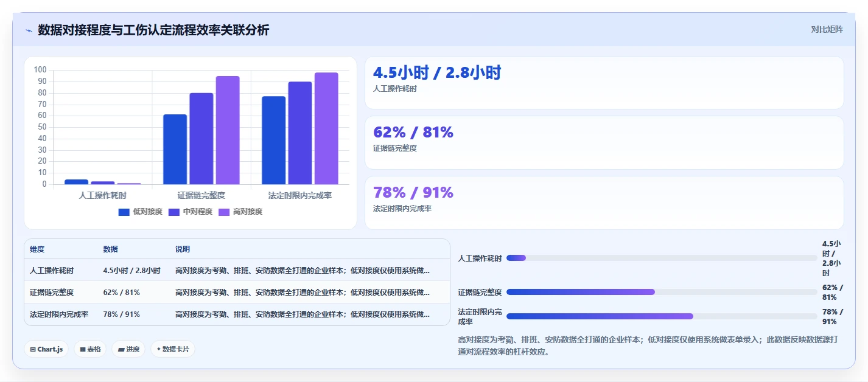The width and height of the screenshot is (868, 382).
Task: Click the table cell 78% / 91%
Action: click(x=122, y=314)
